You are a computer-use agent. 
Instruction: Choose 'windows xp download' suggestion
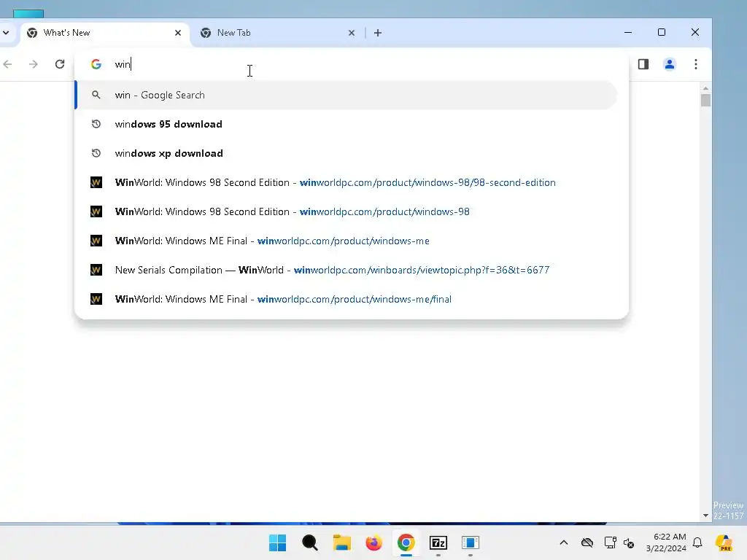(x=347, y=153)
